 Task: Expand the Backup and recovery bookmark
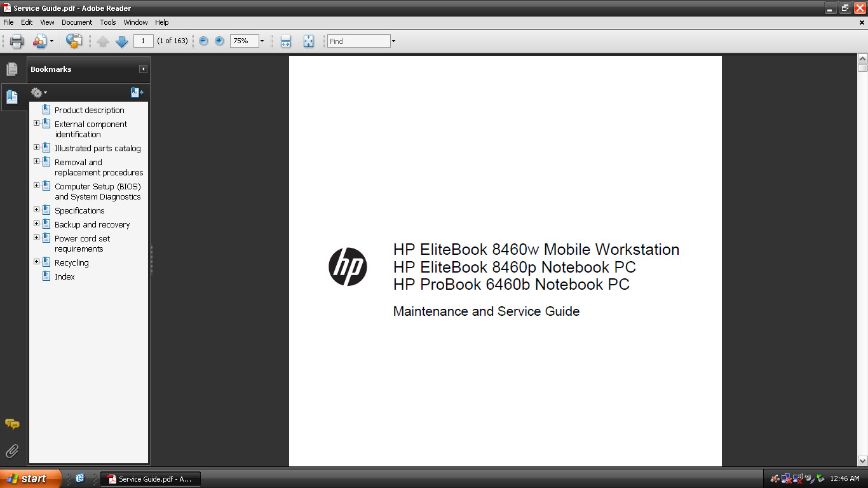37,224
